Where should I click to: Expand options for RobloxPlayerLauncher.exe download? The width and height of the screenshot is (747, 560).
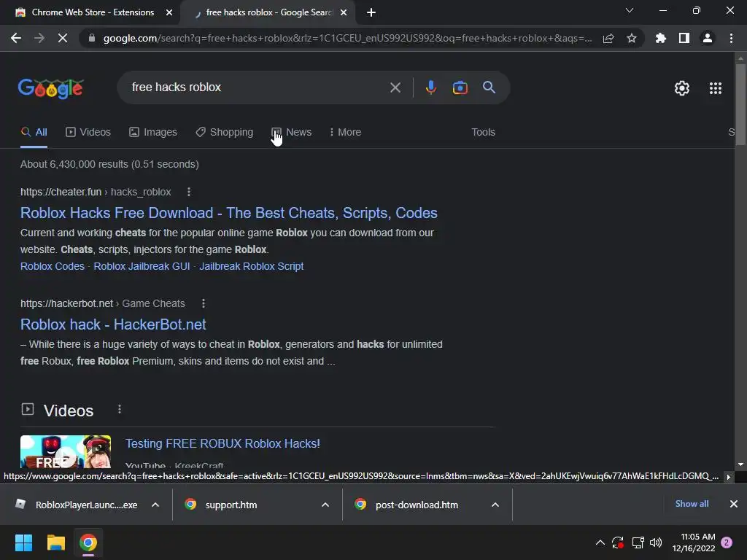[155, 505]
